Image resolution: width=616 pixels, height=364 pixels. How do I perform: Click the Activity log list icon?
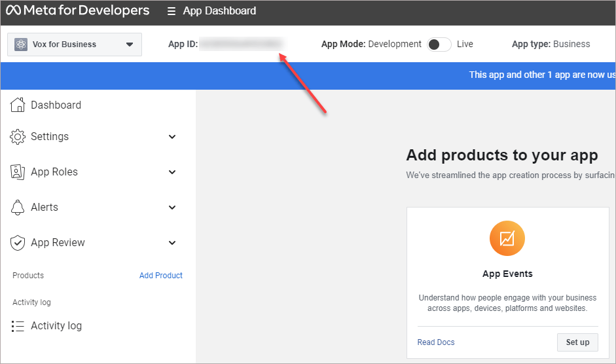[x=18, y=326]
